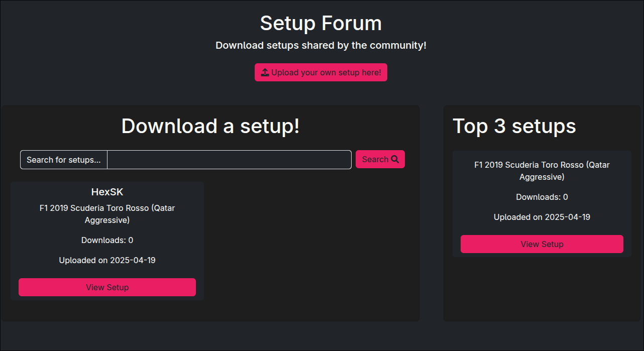Click 'Downloads: 0' in the Top 3 setups card
This screenshot has height=351, width=644.
[542, 197]
